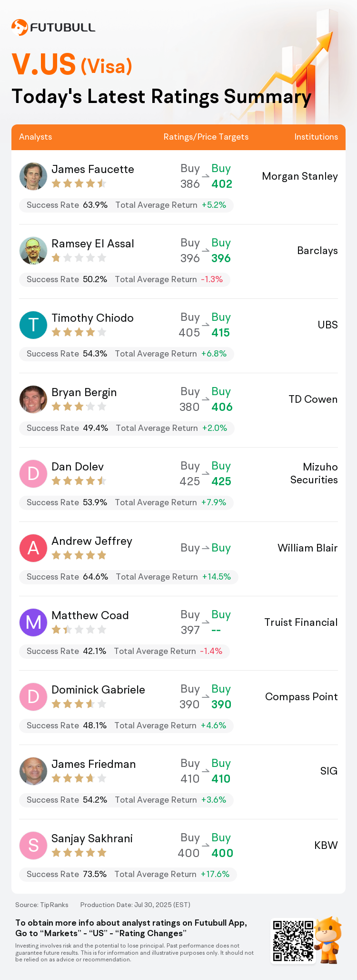Click Timothy Chiodo's teal T avatar
This screenshot has width=357, height=980.
(x=33, y=325)
